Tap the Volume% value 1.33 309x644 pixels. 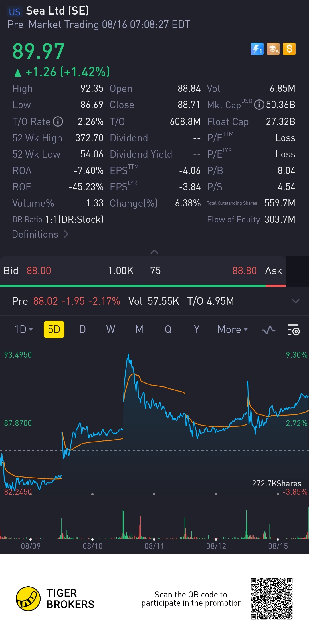[95, 203]
